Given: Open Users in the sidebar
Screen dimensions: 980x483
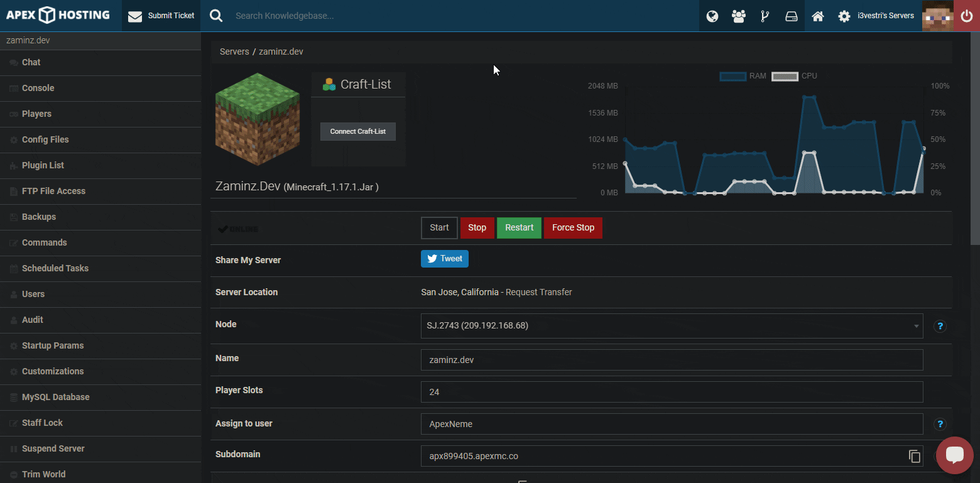Looking at the screenshot, I should coord(101,294).
